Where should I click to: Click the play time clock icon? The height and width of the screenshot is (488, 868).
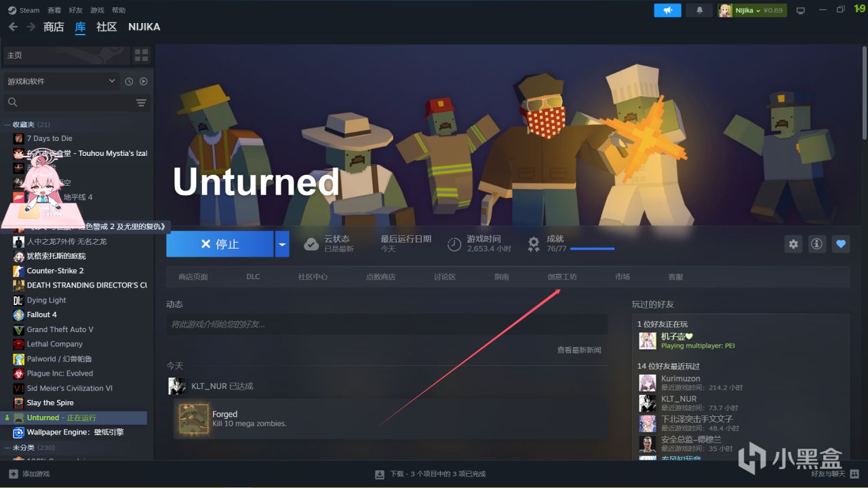(x=454, y=244)
